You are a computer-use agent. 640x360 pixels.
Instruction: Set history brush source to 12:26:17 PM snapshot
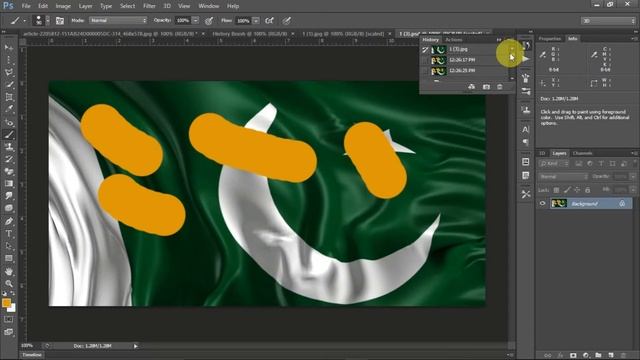tap(425, 60)
